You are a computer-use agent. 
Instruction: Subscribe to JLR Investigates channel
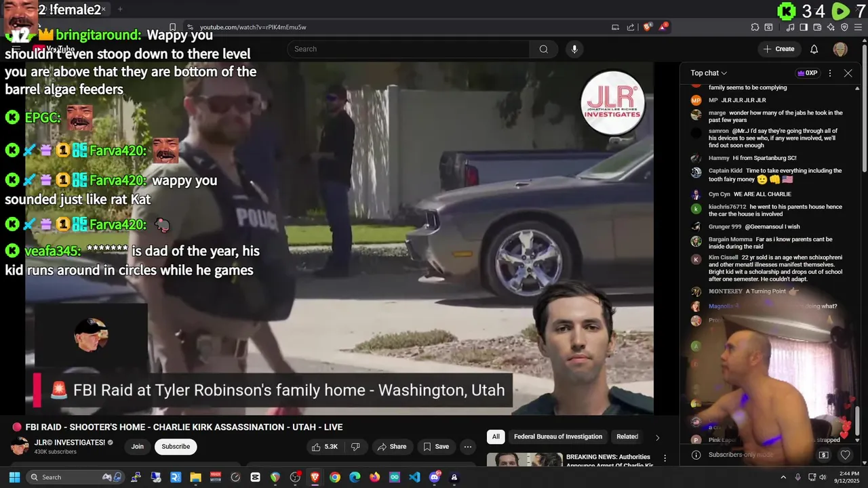[176, 447]
